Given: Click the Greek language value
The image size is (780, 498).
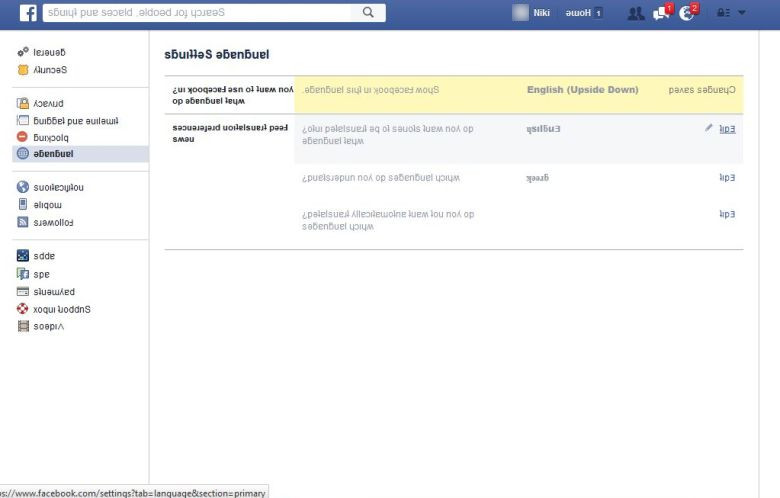Looking at the screenshot, I should [537, 178].
